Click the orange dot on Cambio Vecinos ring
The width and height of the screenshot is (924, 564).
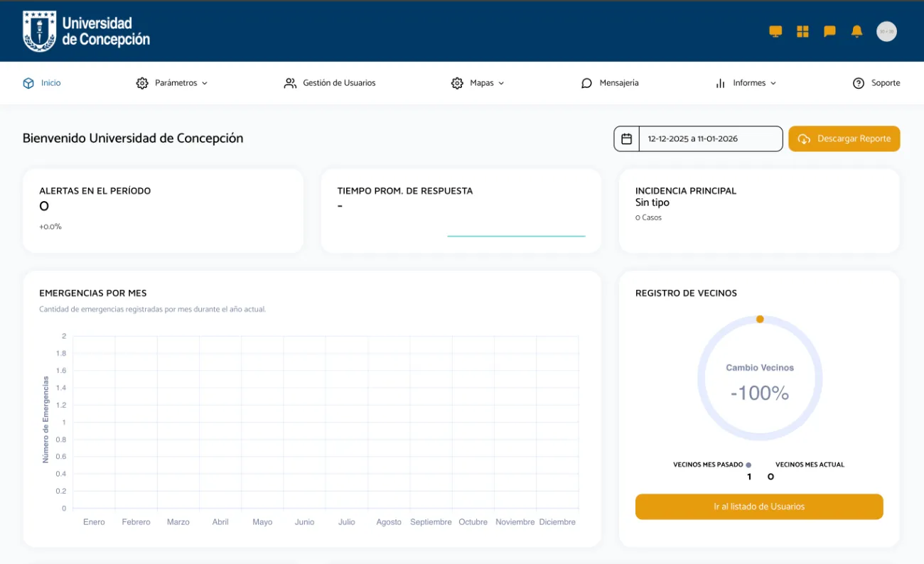(x=760, y=320)
